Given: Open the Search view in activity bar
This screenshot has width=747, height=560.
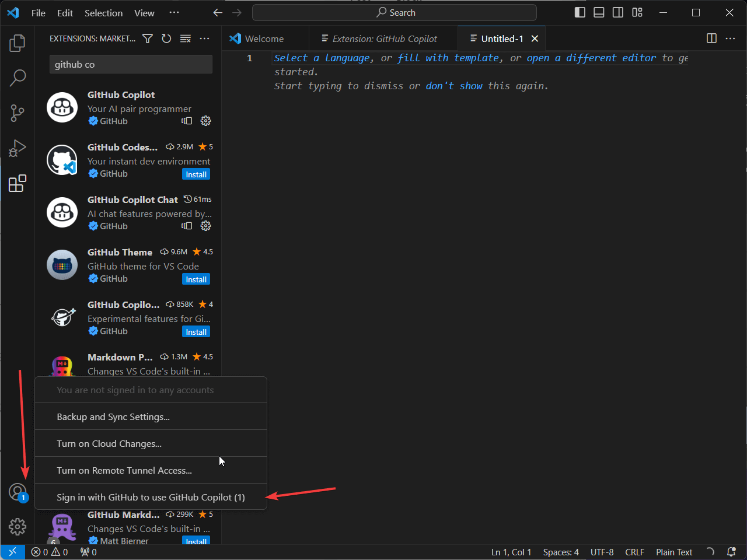Looking at the screenshot, I should coord(18,78).
